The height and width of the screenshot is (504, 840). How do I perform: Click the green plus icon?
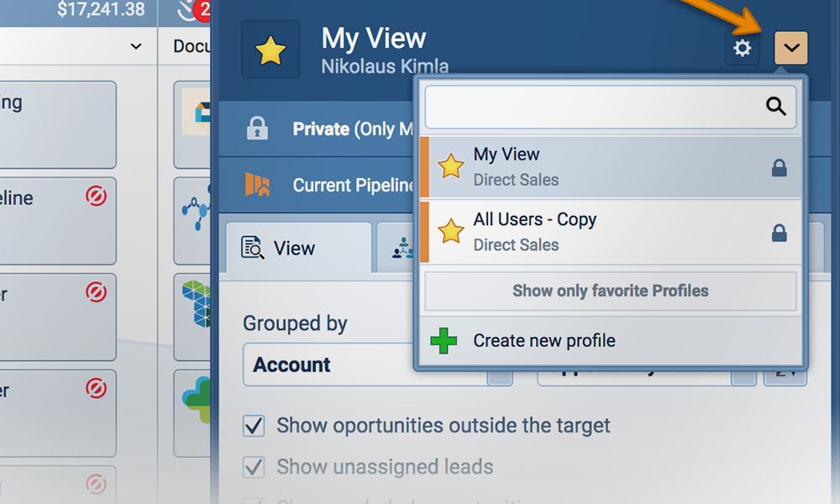pyautogui.click(x=444, y=341)
